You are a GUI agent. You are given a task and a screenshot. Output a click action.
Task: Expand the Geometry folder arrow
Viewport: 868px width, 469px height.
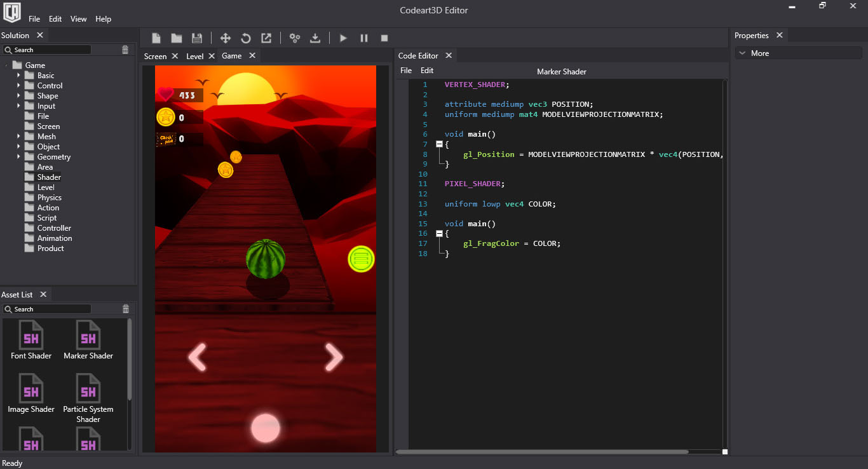click(19, 157)
